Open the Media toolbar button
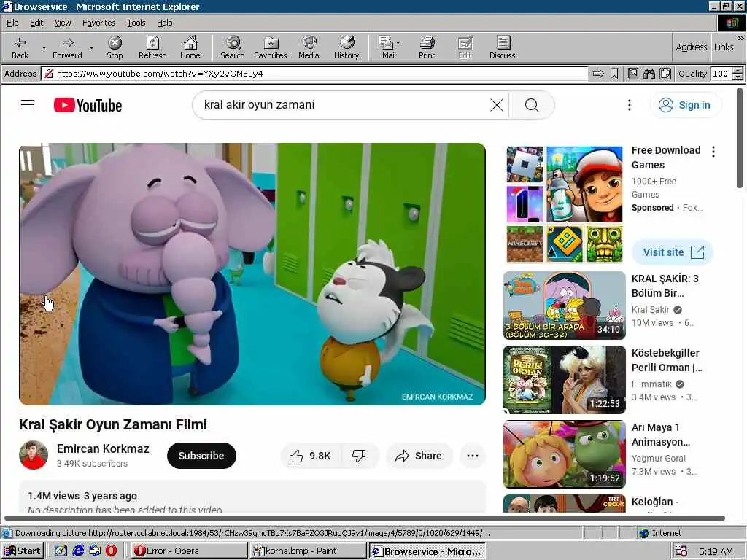This screenshot has width=747, height=560. 309,47
